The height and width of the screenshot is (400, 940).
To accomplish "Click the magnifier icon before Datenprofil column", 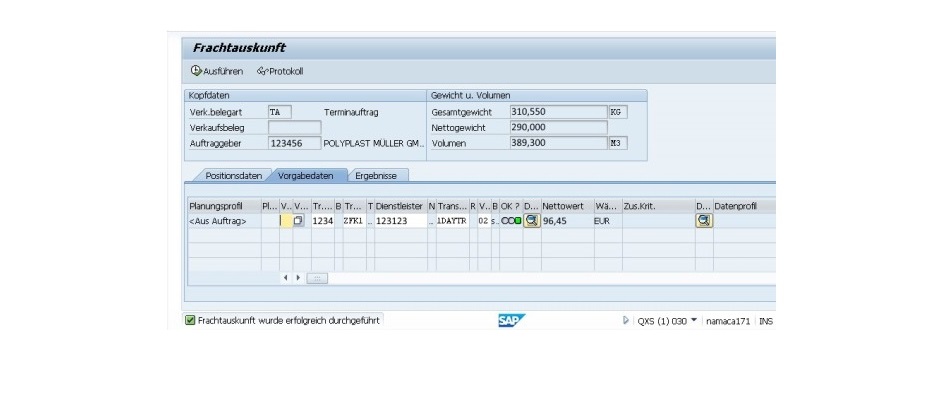I will pos(704,220).
